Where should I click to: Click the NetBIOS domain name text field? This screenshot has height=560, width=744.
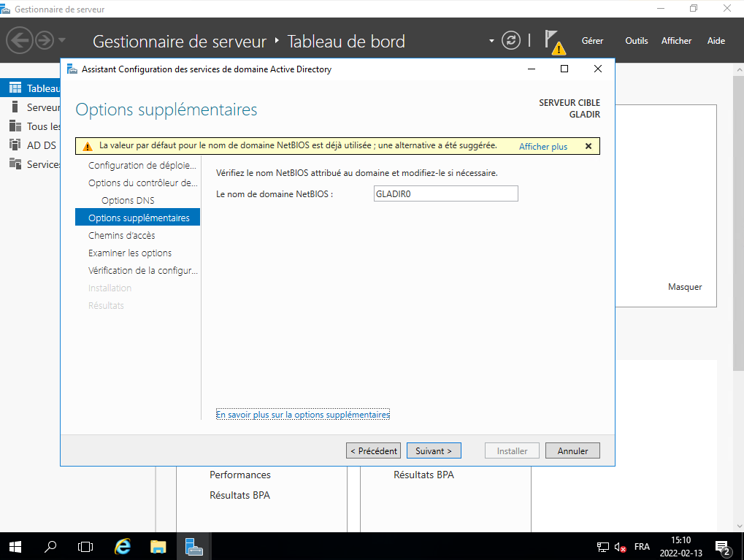point(445,193)
